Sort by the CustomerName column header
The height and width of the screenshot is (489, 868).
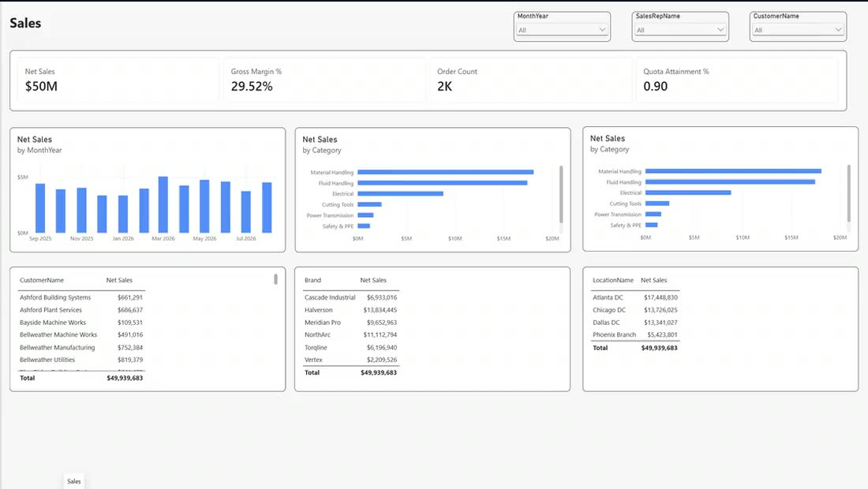click(x=42, y=281)
